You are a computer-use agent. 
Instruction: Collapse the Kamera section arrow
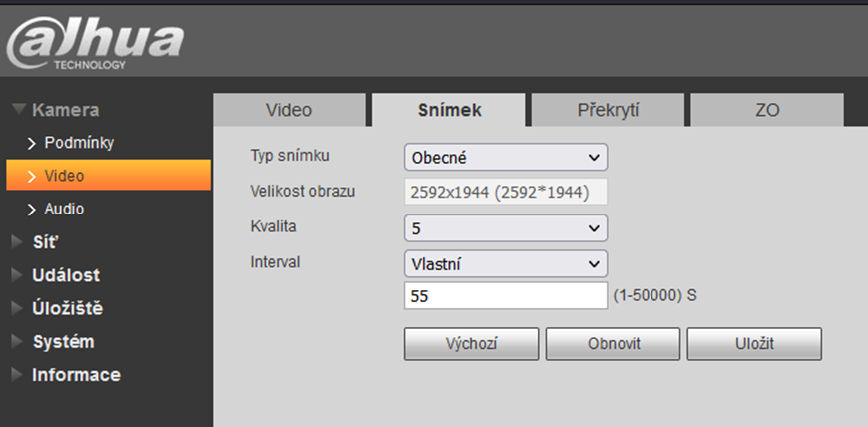[17, 110]
